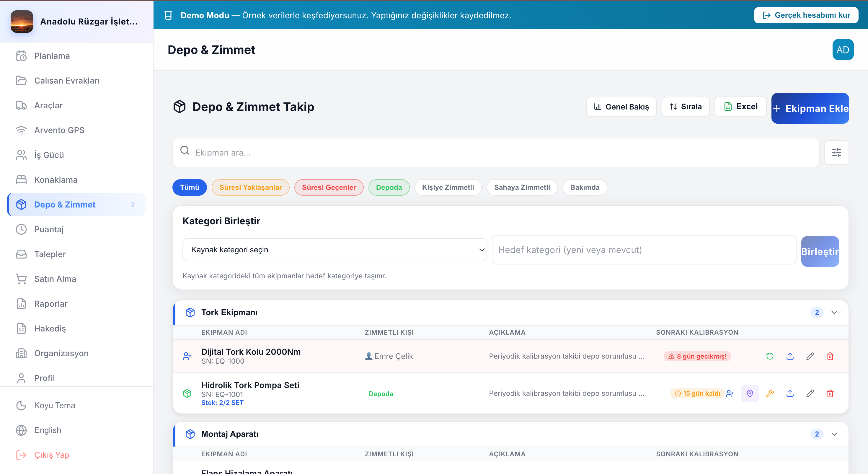Screen dimensions: 868x474
Task: Click the Hedef kategori input field
Action: (x=644, y=250)
